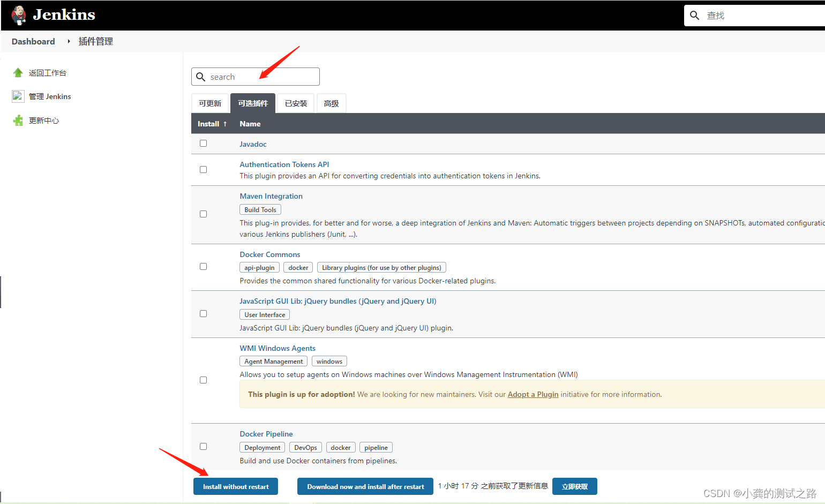The width and height of the screenshot is (825, 504).
Task: Tick the Javadoc plugin checkbox
Action: pos(203,144)
